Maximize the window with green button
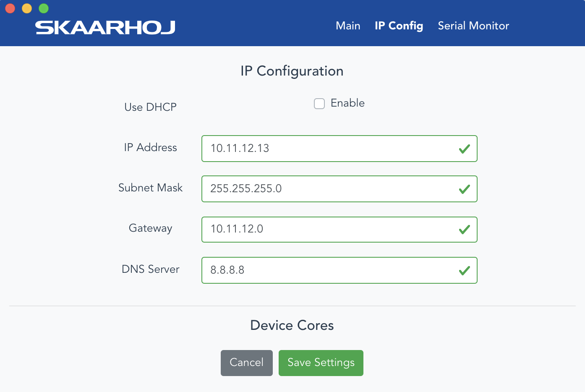The width and height of the screenshot is (585, 392). click(44, 8)
